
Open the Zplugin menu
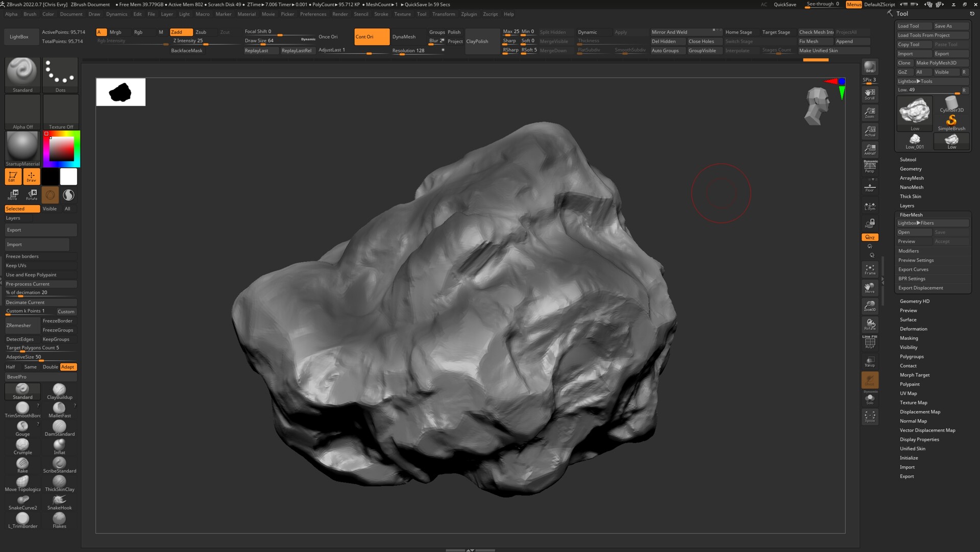[469, 14]
